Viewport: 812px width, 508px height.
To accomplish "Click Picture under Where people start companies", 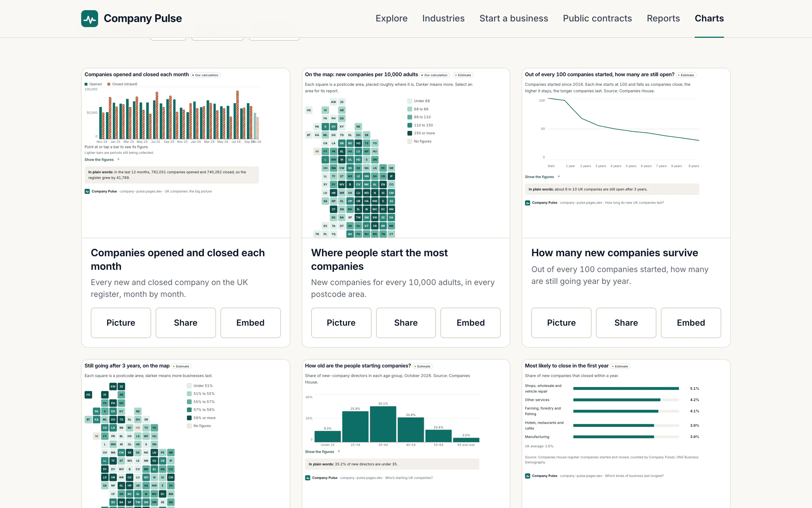I will pos(341,323).
